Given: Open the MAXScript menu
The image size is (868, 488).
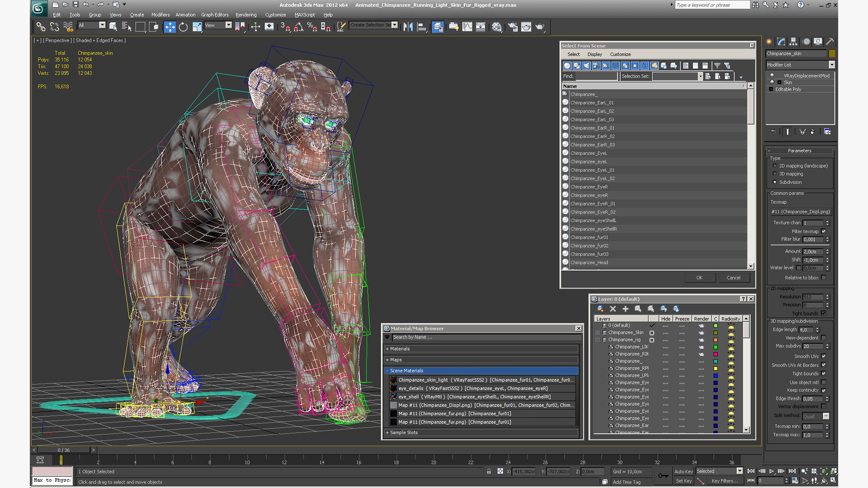Looking at the screenshot, I should click(305, 15).
